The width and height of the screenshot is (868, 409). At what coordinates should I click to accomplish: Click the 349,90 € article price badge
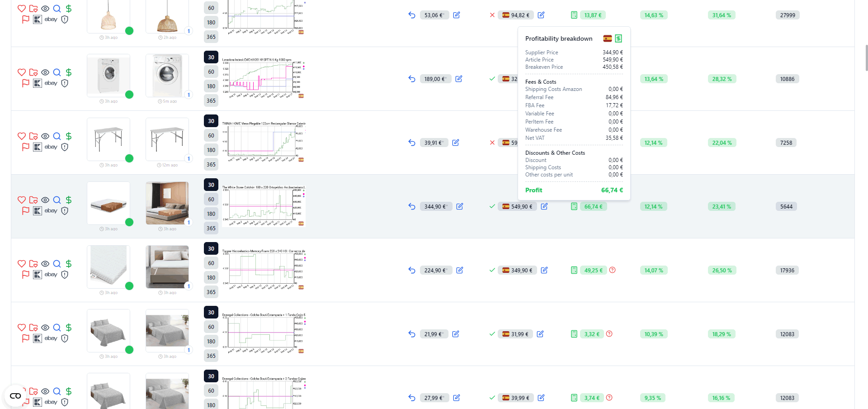click(517, 270)
